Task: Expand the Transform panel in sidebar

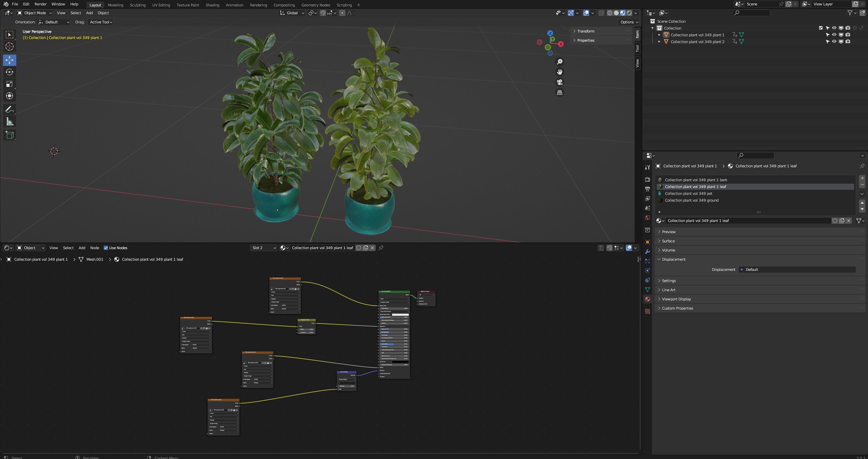Action: pos(585,31)
